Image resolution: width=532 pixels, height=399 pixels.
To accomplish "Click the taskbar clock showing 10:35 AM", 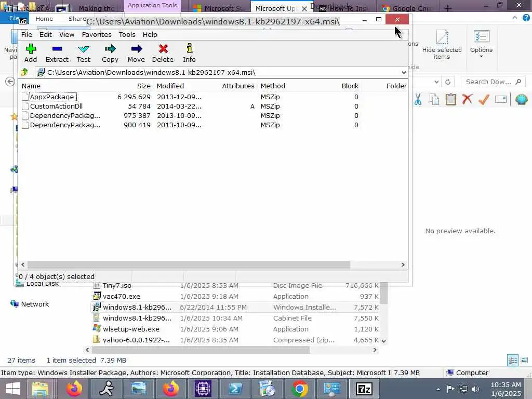I will click(506, 389).
